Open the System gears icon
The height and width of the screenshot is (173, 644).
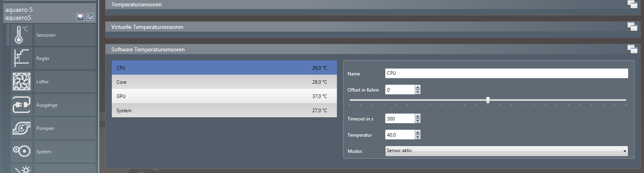[21, 151]
